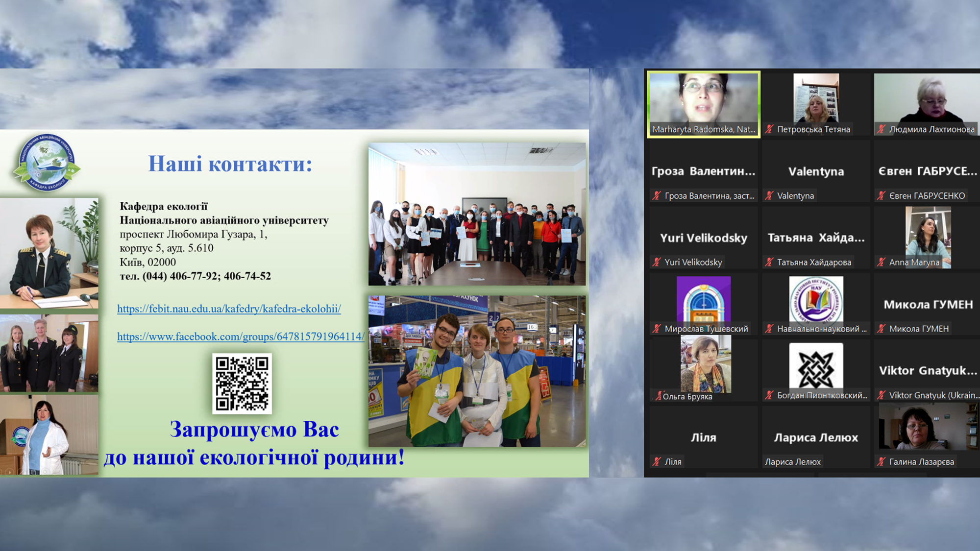Image resolution: width=980 pixels, height=551 pixels.
Task: Click muted mic icon beside Valentyna label
Action: [x=769, y=195]
